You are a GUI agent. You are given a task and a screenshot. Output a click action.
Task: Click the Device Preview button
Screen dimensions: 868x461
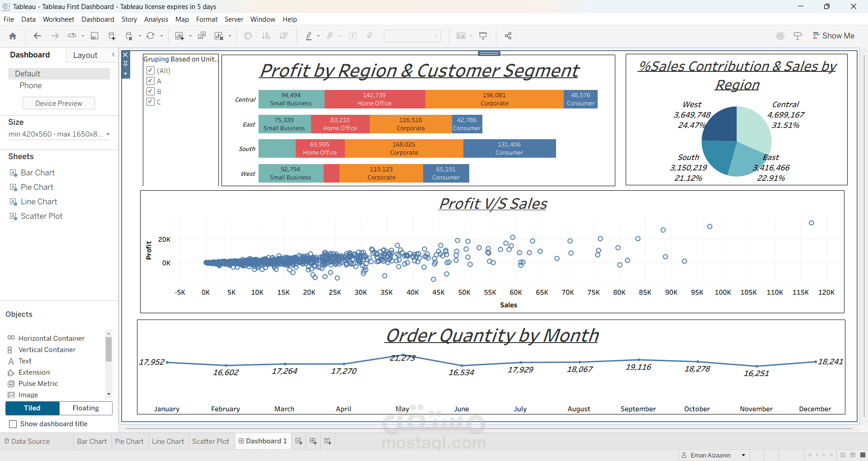59,103
